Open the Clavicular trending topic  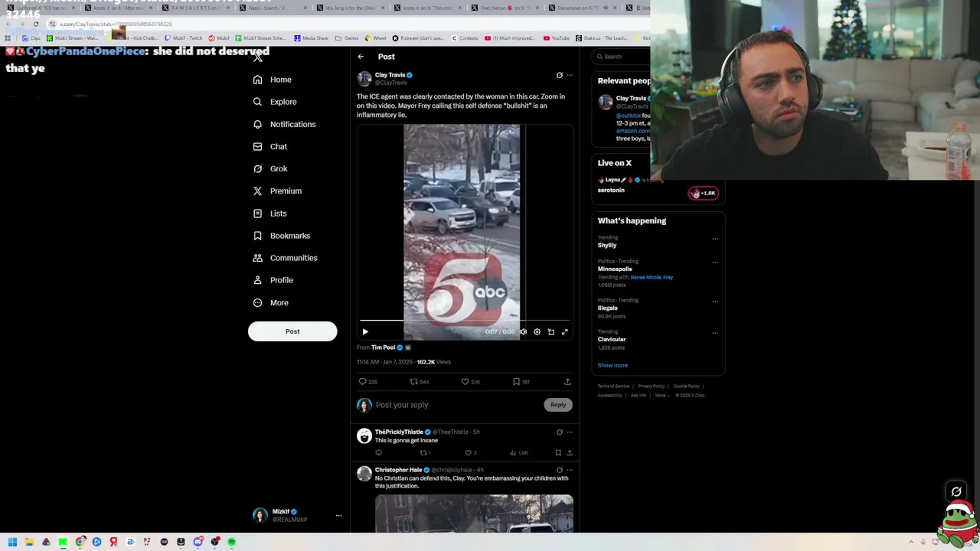(612, 339)
